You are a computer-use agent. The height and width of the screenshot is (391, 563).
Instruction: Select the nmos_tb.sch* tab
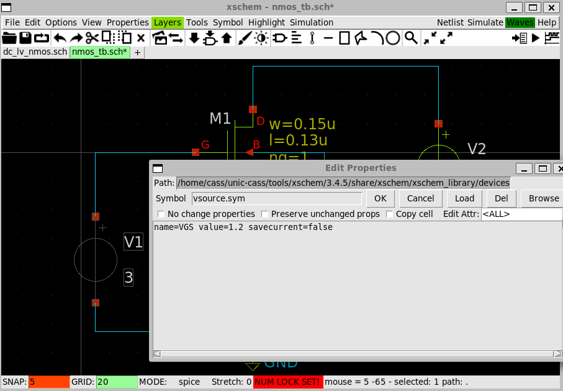click(99, 52)
